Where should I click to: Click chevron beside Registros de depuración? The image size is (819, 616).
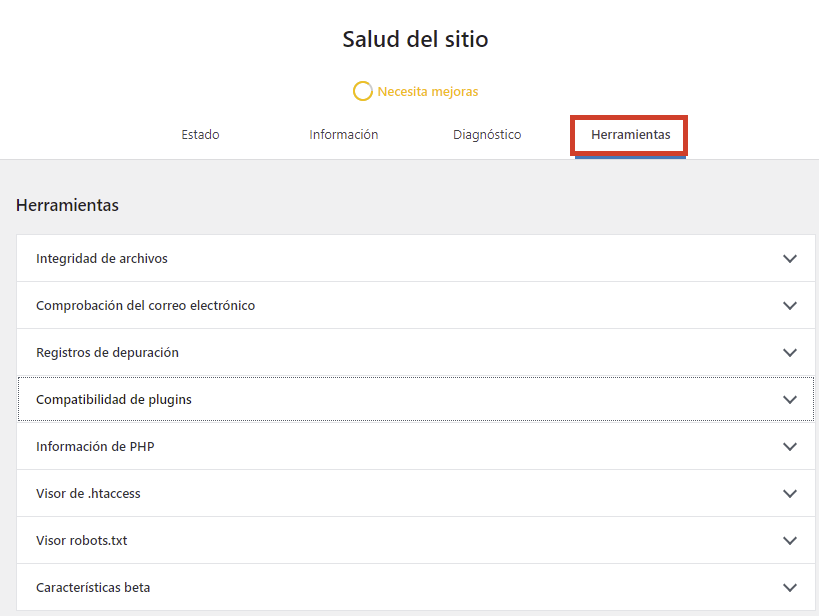pos(790,353)
